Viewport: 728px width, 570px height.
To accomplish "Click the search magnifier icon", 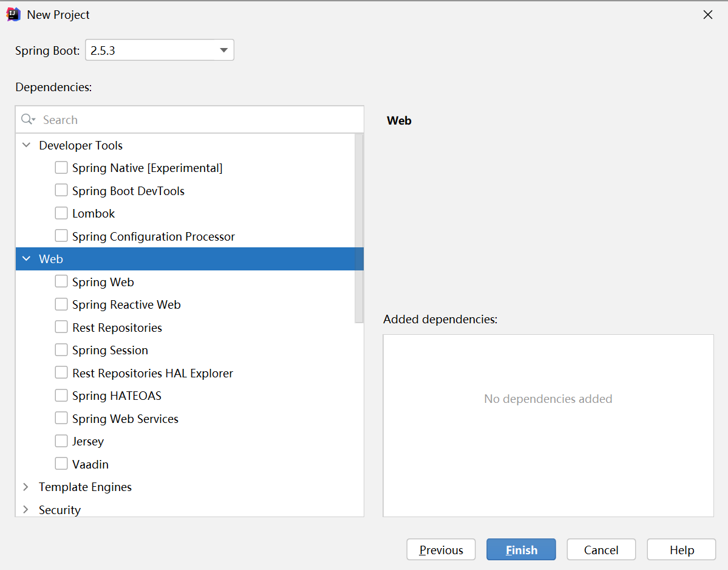I will pyautogui.click(x=27, y=119).
